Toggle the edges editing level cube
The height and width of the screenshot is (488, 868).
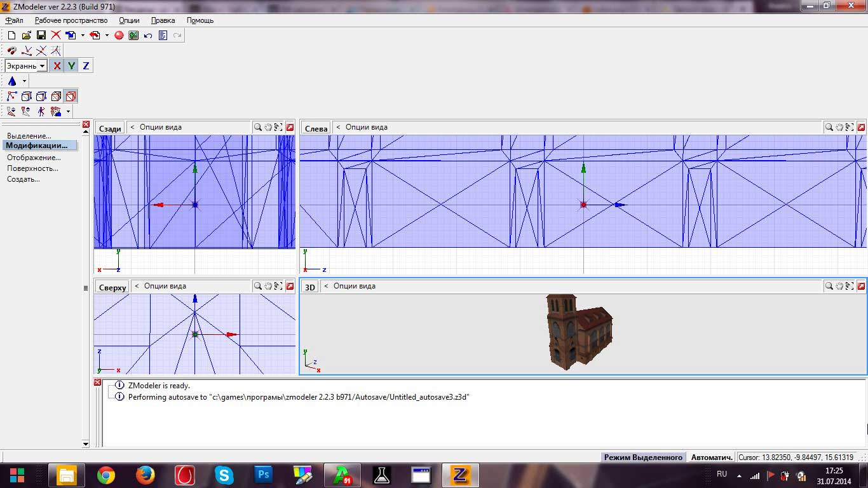click(27, 97)
